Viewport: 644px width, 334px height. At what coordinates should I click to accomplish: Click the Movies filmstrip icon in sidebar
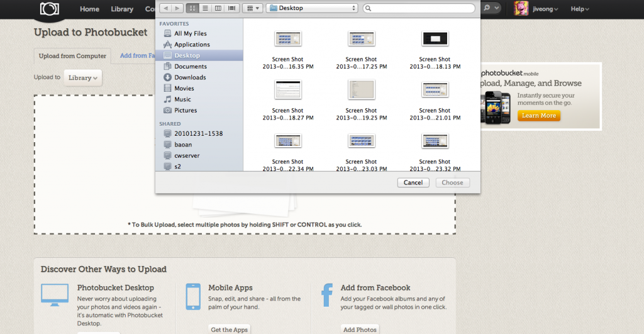(x=167, y=88)
